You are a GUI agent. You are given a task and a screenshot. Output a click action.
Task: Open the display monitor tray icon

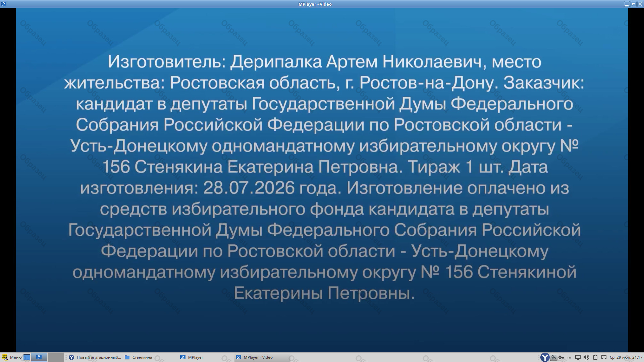point(578,357)
